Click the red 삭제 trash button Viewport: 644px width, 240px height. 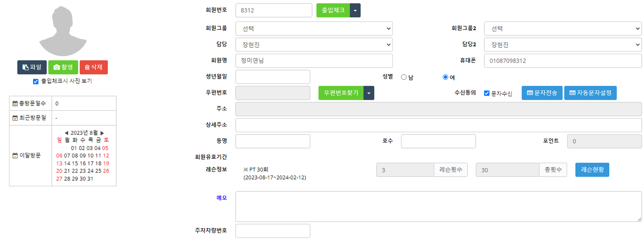pos(94,67)
